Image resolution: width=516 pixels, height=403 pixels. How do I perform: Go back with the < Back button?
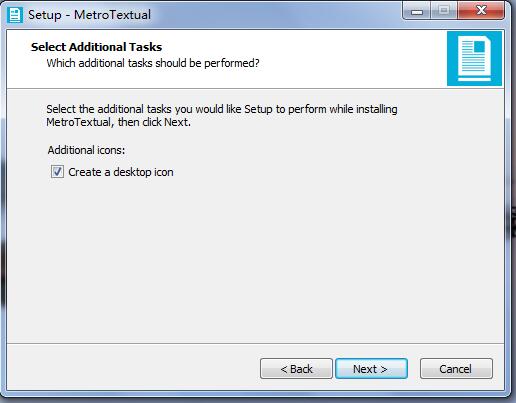[x=296, y=369]
